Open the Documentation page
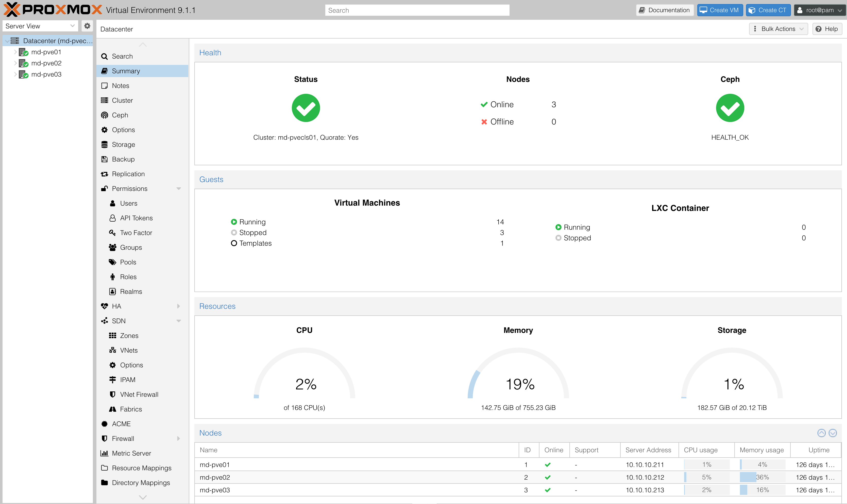 [664, 10]
